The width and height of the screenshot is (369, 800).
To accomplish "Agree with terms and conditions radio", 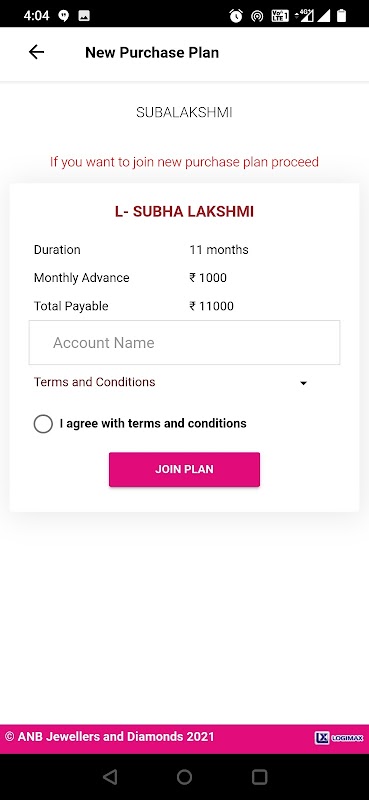I will tap(43, 423).
